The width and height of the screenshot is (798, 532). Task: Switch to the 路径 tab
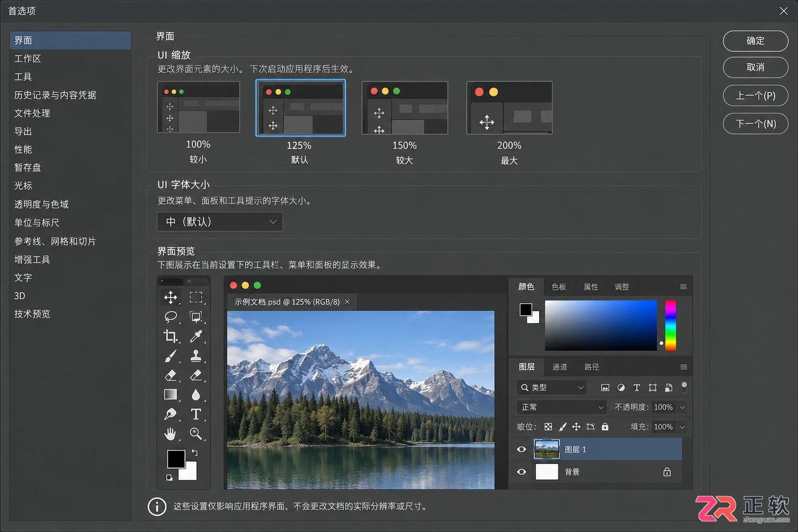coord(592,367)
